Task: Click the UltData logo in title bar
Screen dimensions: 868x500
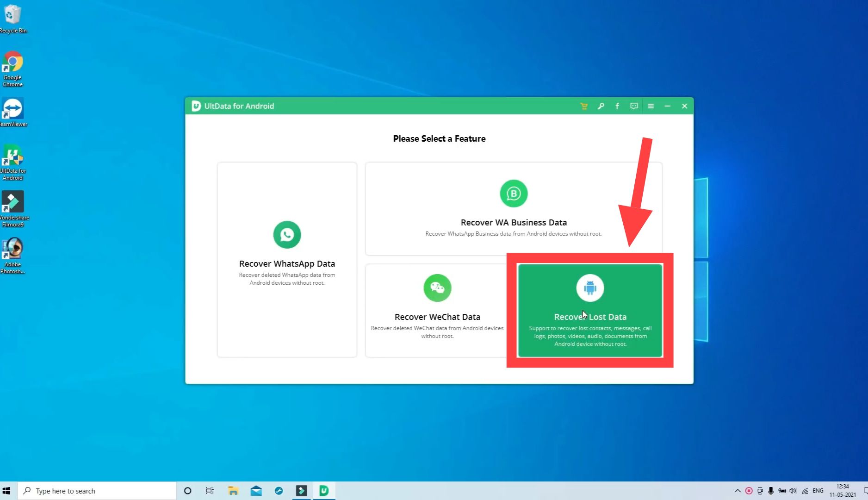Action: coord(196,106)
